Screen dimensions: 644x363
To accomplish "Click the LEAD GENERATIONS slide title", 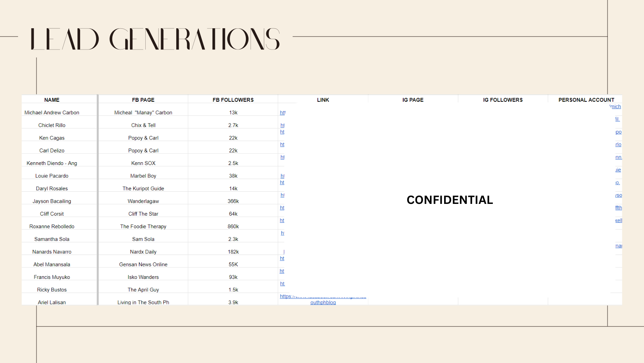I will (155, 39).
